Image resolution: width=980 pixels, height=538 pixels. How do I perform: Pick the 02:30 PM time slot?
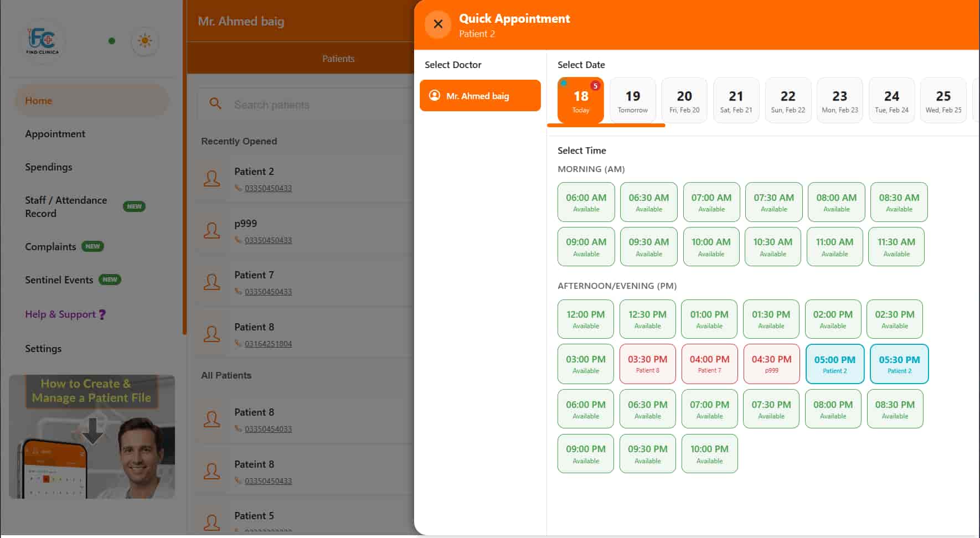[x=895, y=319]
